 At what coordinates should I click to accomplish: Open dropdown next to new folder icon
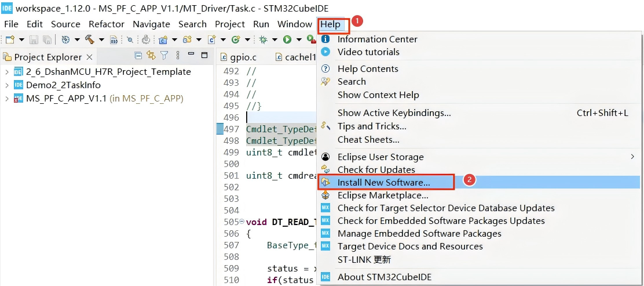(199, 40)
